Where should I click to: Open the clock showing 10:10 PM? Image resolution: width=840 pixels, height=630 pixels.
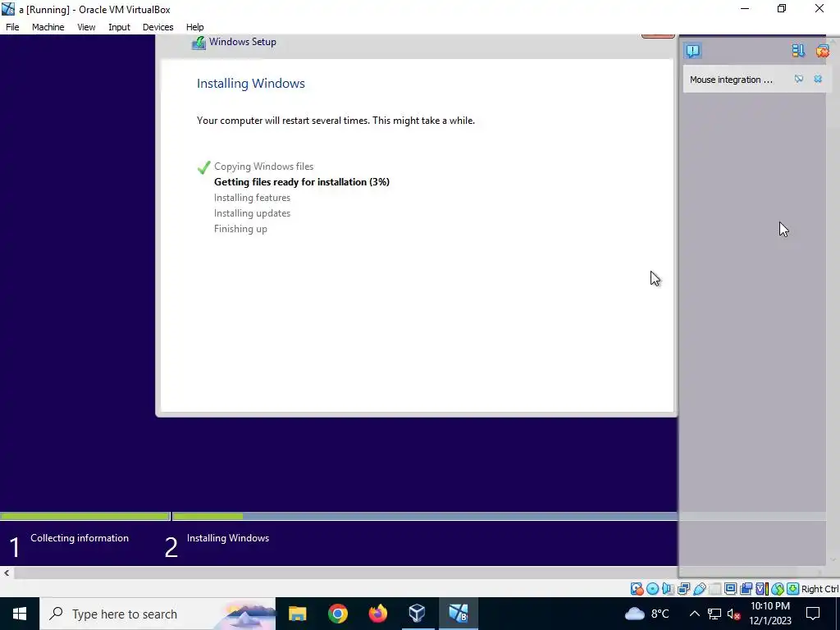click(x=769, y=614)
